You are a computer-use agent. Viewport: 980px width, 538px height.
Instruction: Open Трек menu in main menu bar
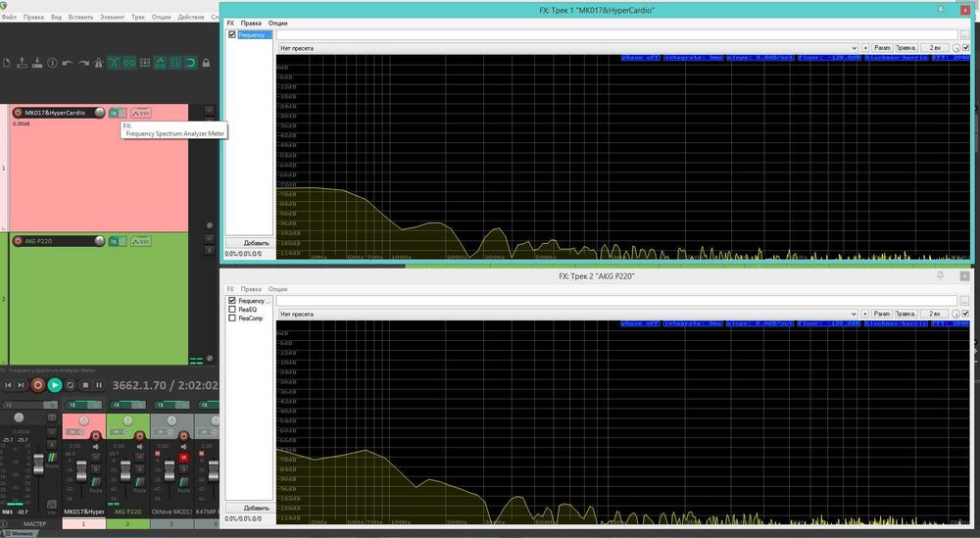pos(138,17)
